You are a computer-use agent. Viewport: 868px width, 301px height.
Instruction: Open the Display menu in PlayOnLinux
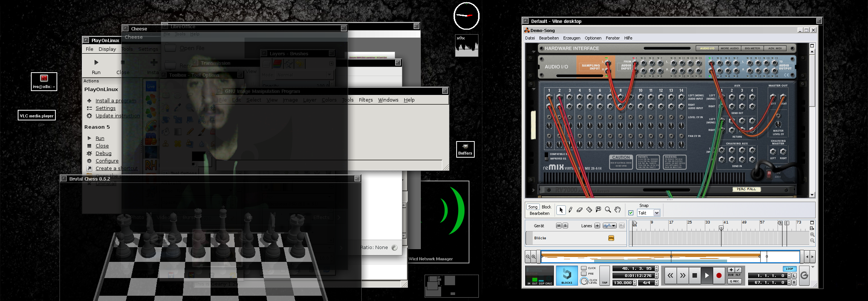click(107, 49)
